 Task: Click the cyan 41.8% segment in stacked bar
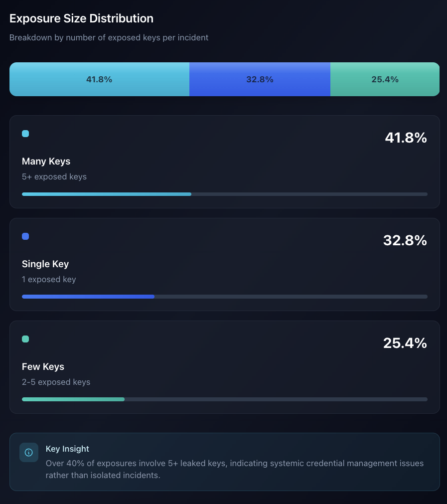(x=100, y=79)
